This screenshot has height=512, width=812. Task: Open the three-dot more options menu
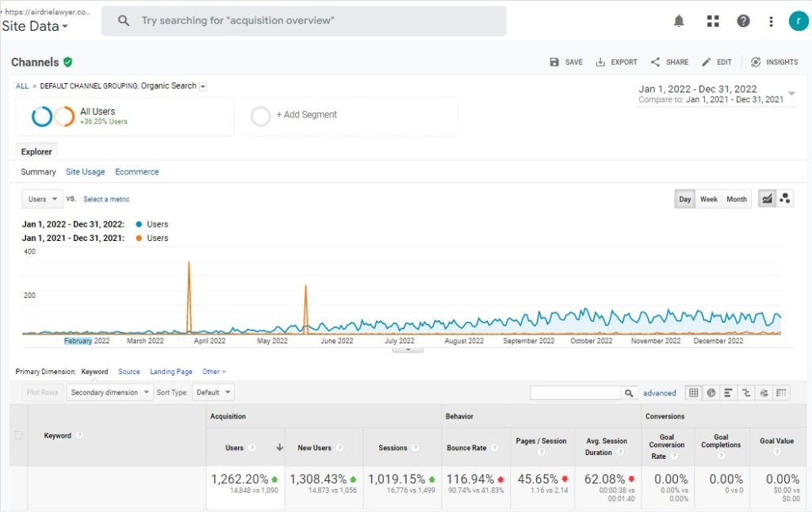click(x=771, y=21)
